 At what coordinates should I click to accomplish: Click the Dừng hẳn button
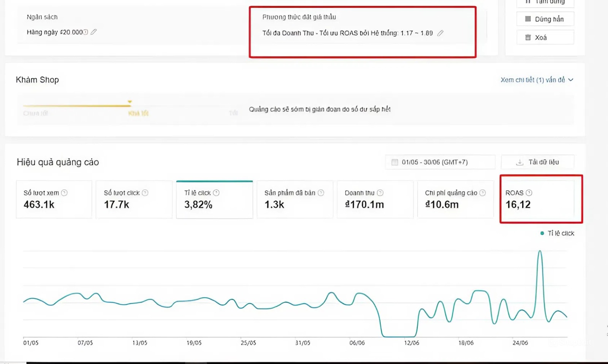[x=545, y=19]
